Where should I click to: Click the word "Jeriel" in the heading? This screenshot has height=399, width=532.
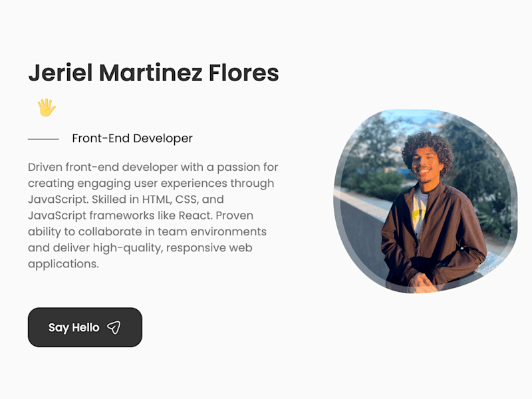61,73
